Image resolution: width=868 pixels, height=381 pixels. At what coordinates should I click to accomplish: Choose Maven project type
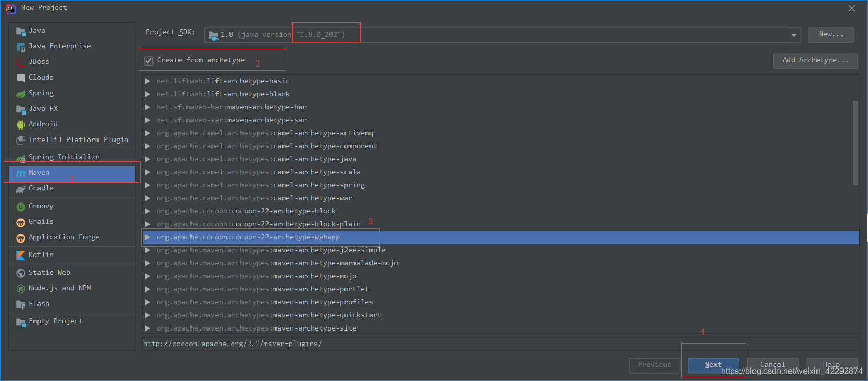click(x=72, y=173)
